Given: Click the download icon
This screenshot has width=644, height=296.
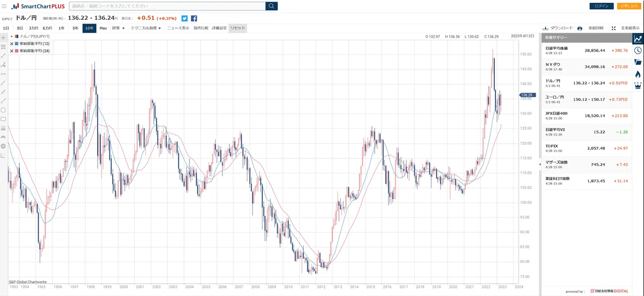Looking at the screenshot, I should (x=545, y=28).
